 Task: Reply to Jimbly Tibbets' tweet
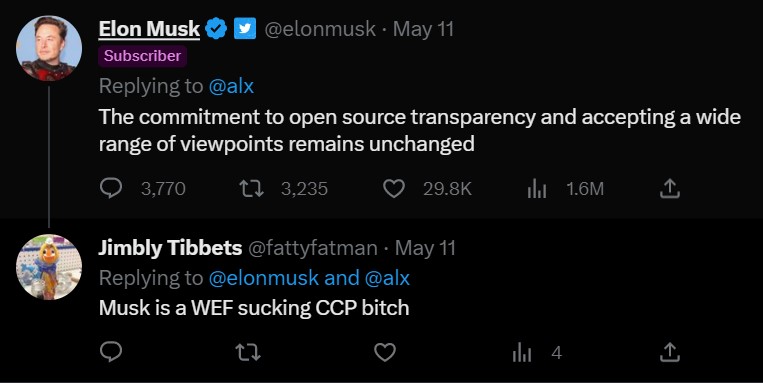(x=111, y=352)
